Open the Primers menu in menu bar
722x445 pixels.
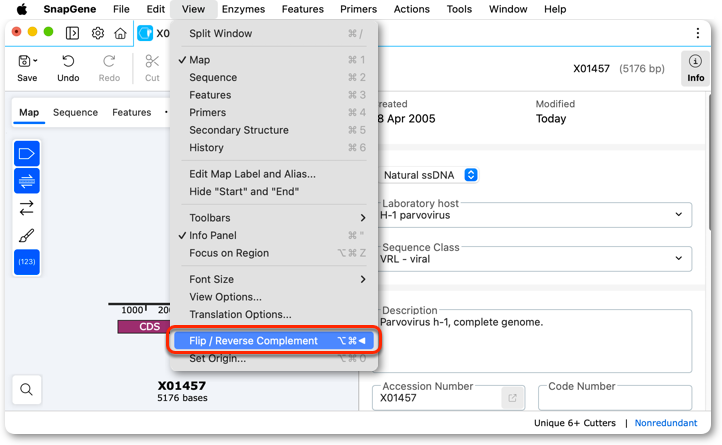pyautogui.click(x=358, y=9)
